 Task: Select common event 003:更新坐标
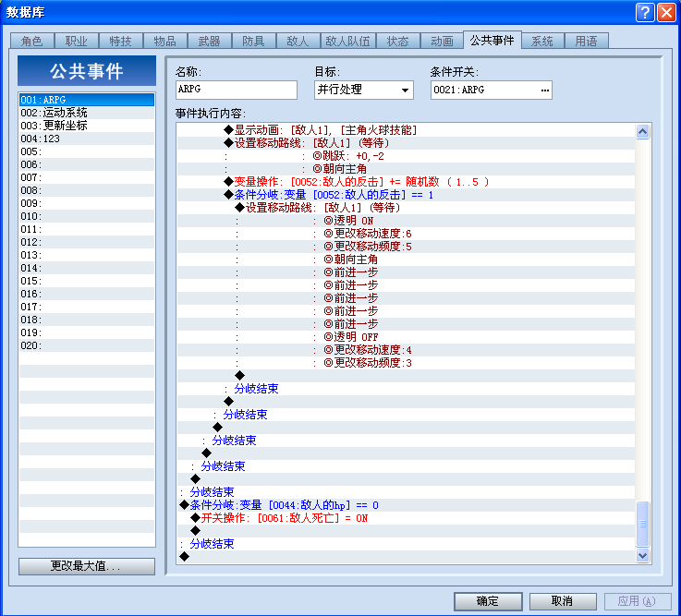click(87, 126)
